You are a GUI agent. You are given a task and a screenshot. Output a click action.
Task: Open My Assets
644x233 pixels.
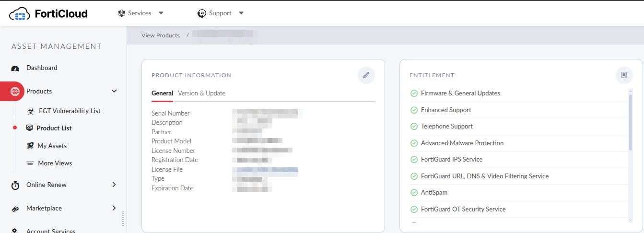click(x=52, y=146)
